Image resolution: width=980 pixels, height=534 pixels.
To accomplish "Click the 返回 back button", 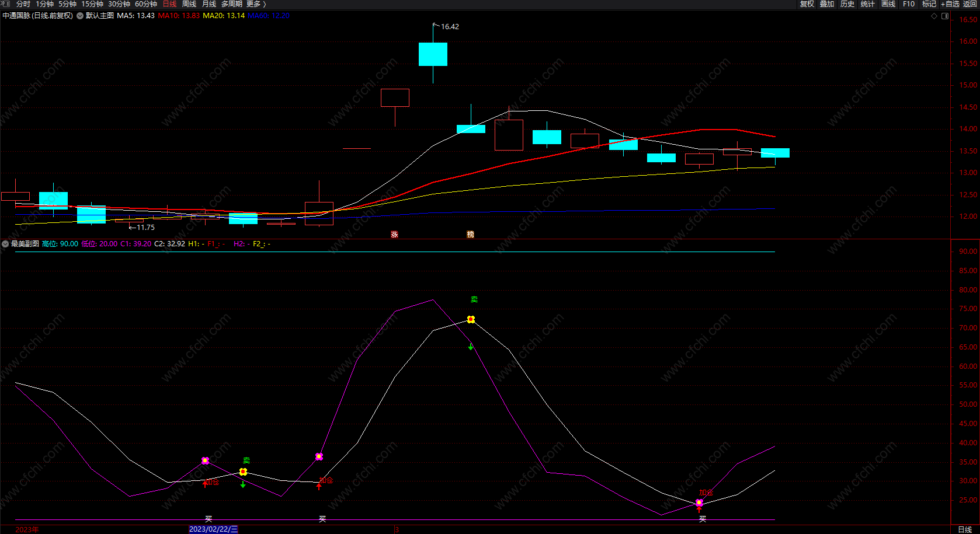I will coord(970,4).
